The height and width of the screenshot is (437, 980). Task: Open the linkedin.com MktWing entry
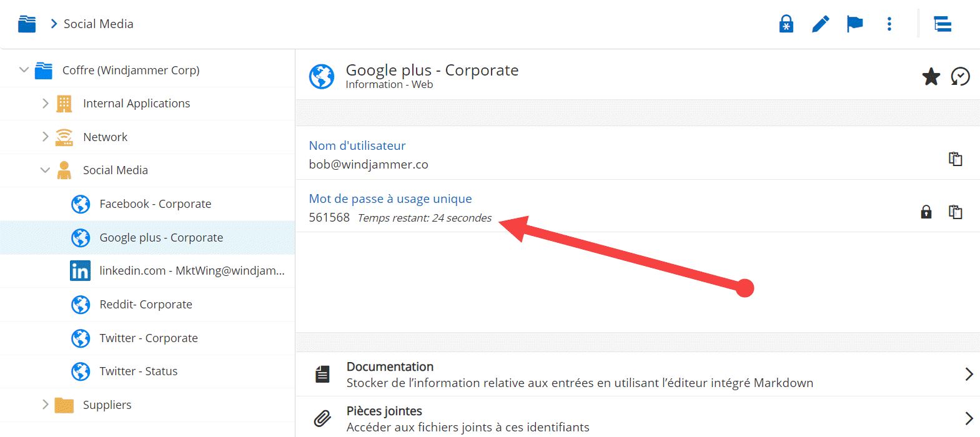[x=191, y=271]
